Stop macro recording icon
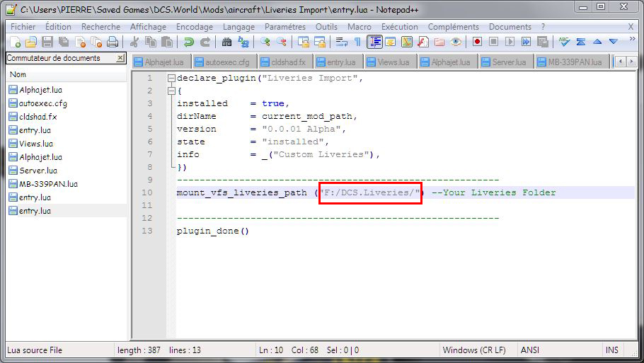 pos(494,42)
